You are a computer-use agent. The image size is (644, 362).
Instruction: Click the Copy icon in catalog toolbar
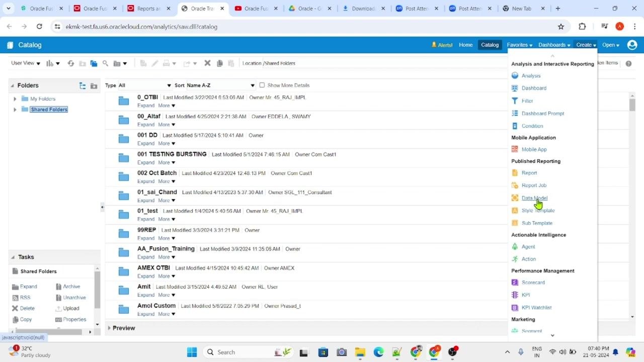pyautogui.click(x=219, y=63)
